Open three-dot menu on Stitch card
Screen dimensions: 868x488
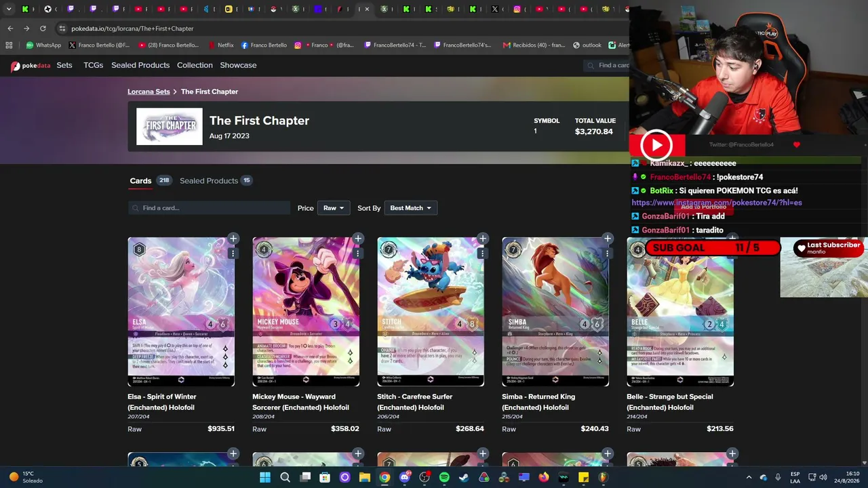(482, 253)
